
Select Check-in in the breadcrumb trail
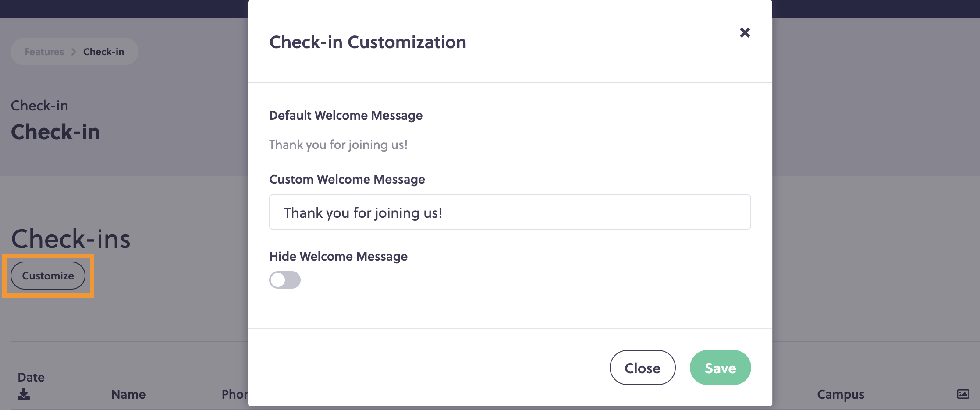[104, 51]
